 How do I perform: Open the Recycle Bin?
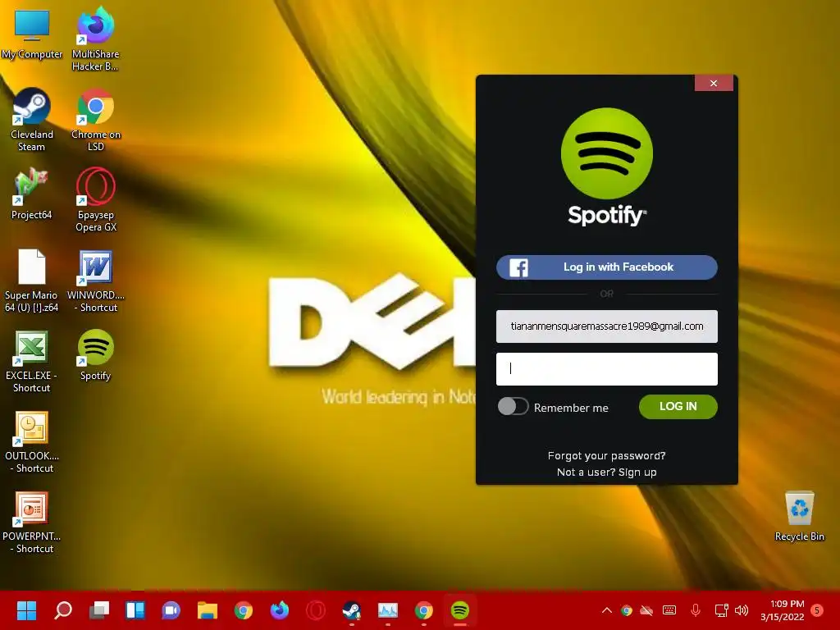click(799, 515)
